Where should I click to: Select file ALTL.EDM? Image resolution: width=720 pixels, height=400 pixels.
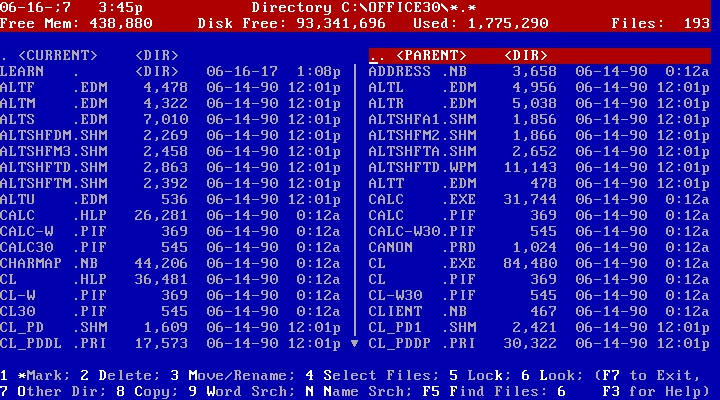click(540, 88)
